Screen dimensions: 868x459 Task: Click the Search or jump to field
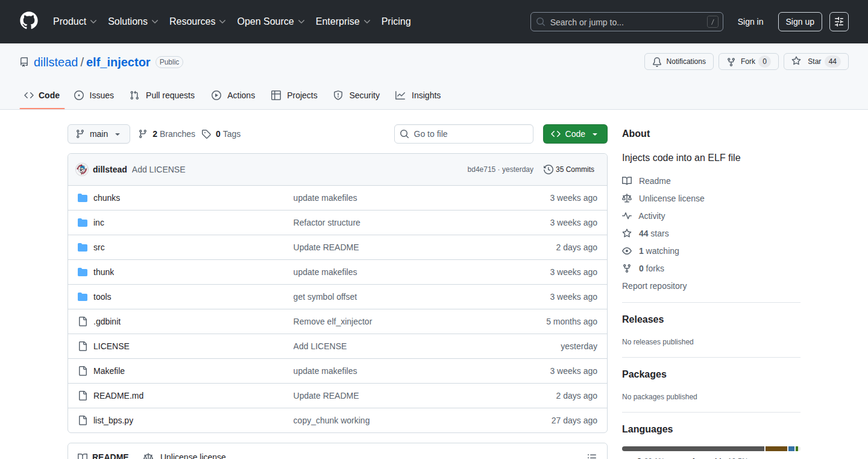pyautogui.click(x=627, y=22)
